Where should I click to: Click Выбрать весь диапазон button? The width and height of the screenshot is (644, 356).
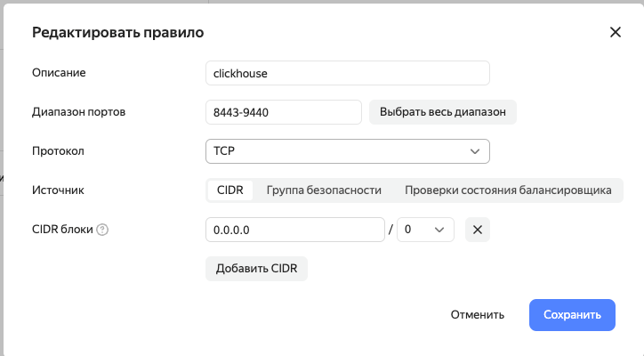click(443, 112)
